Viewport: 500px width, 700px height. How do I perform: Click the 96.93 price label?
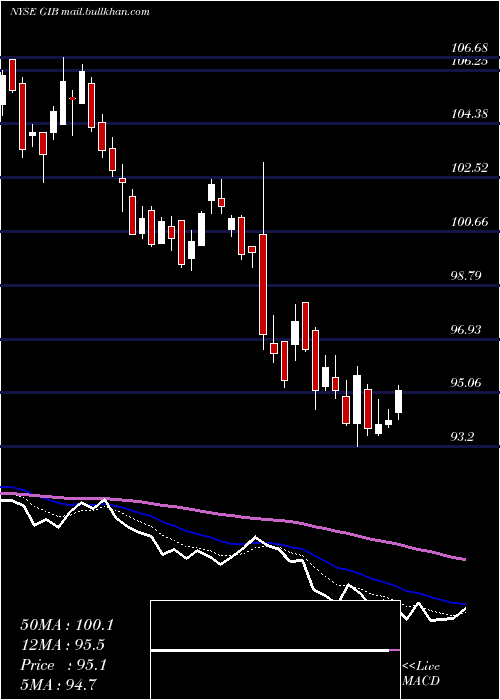coord(466,329)
